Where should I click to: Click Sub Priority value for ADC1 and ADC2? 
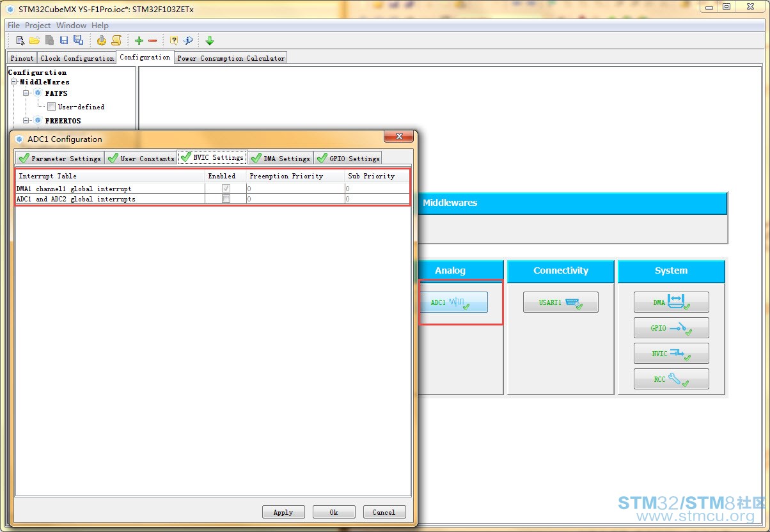coord(377,199)
